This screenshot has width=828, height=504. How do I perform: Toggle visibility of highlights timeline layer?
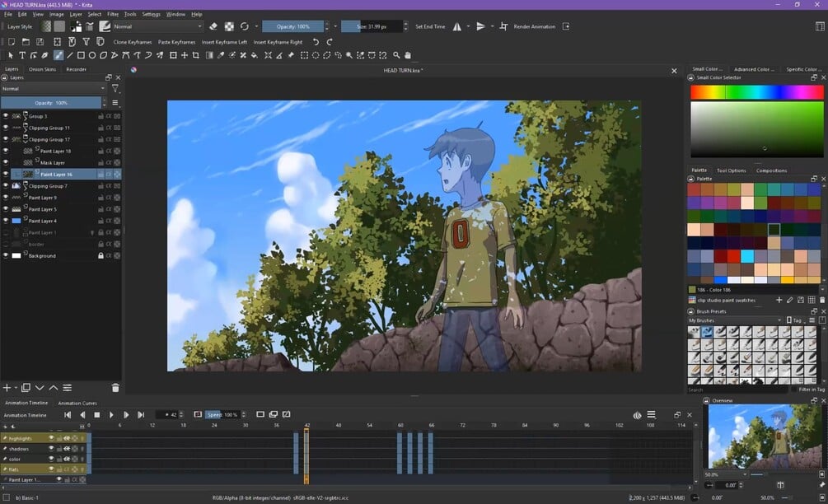click(x=51, y=438)
